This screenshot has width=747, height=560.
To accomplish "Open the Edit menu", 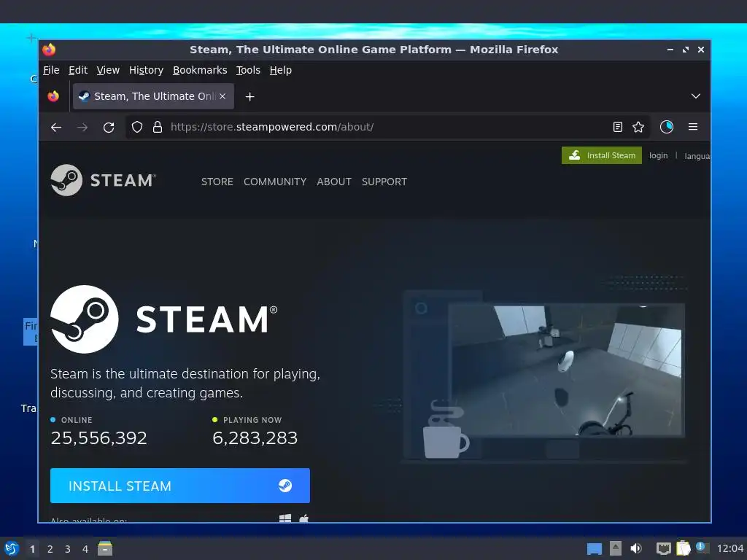I will click(78, 70).
